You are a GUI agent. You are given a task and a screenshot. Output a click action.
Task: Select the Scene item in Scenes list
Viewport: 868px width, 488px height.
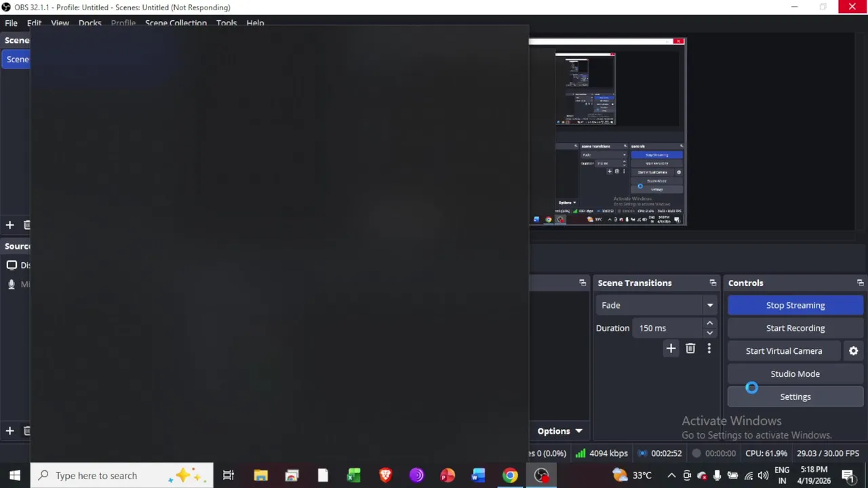tap(17, 59)
